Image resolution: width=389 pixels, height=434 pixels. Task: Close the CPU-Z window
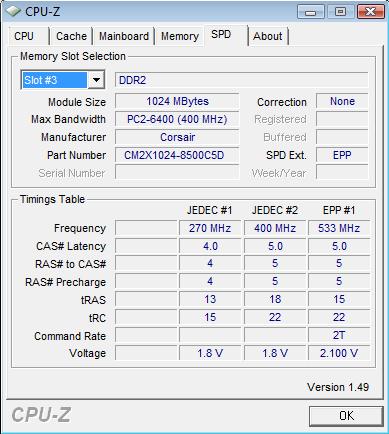tap(370, 12)
